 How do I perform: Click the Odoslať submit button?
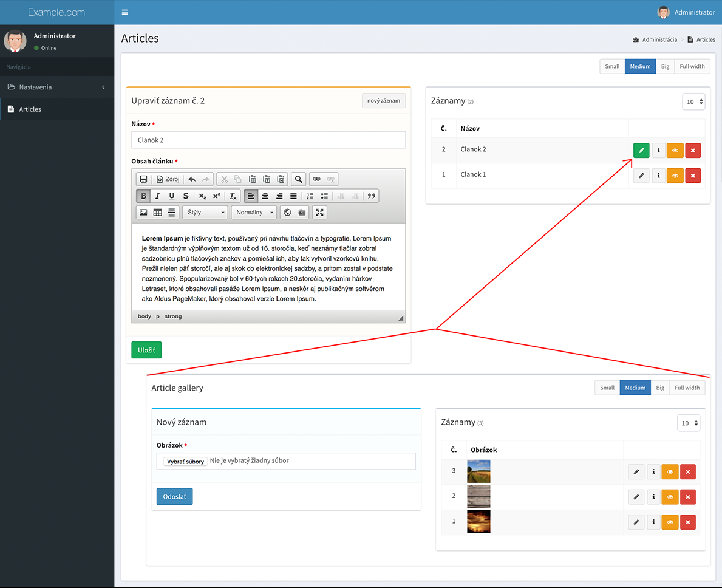point(174,496)
